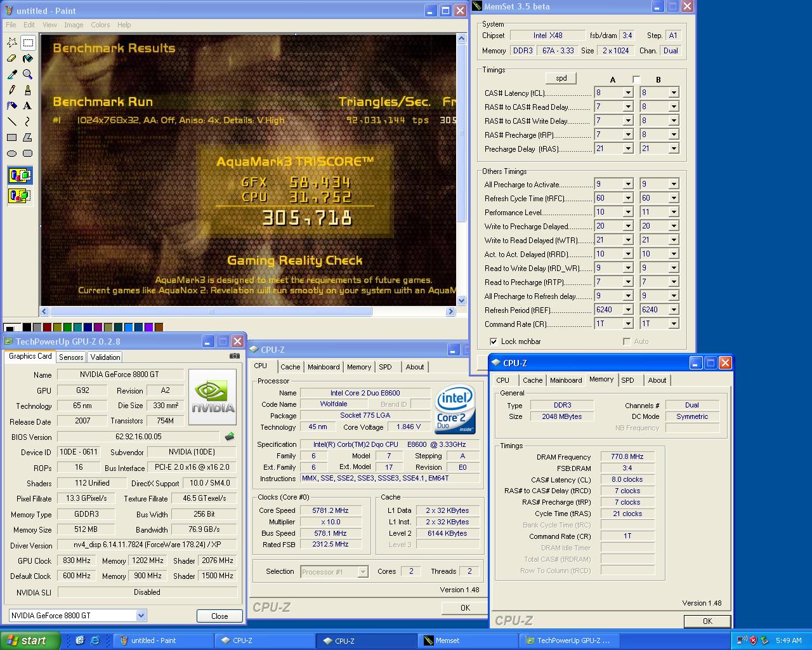The width and height of the screenshot is (812, 650).
Task: Choose the dark red color swatch
Action: (x=48, y=327)
